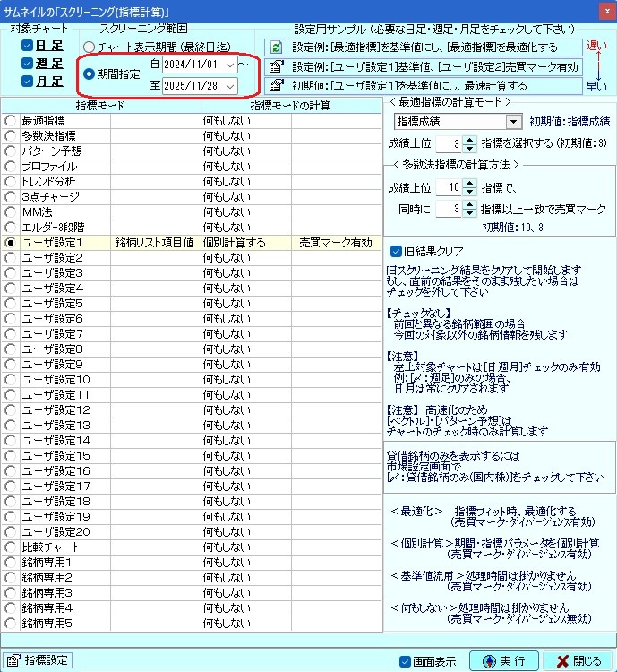Viewport: 617px width, 672px height.
Task: Select the チャート表示期間 radio button
Action: point(89,47)
